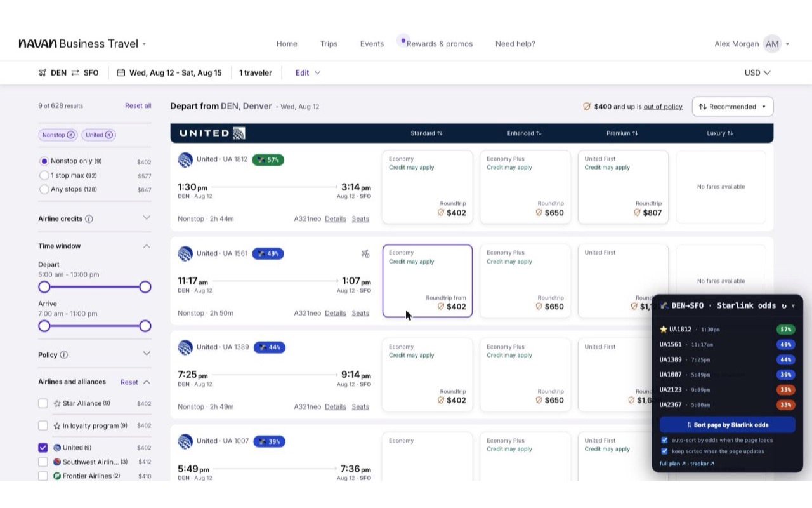
Task: Adjust Depart time right slider handle
Action: tap(145, 287)
